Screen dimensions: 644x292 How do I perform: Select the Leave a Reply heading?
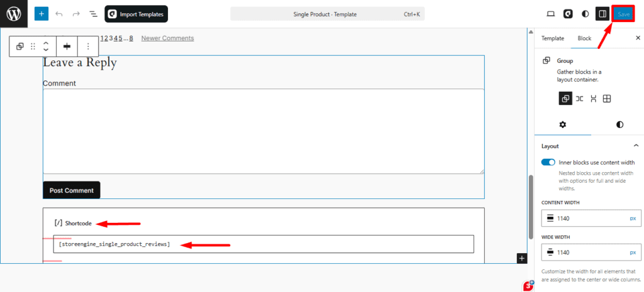click(x=80, y=63)
